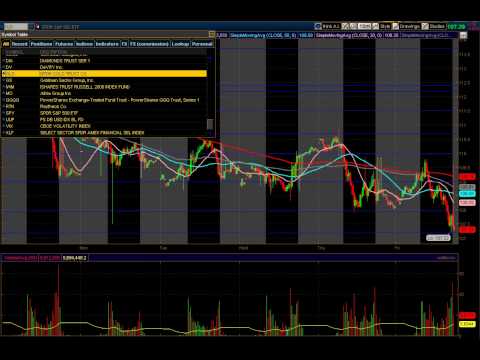Viewport: 480px width, 360px height.
Task: Select the UUP PS DB USD row
Action: [x=104, y=119]
